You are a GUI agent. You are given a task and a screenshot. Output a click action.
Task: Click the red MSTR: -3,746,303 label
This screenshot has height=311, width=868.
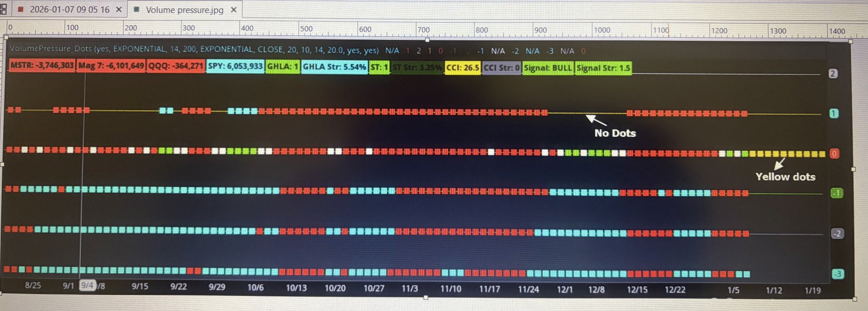(x=42, y=65)
